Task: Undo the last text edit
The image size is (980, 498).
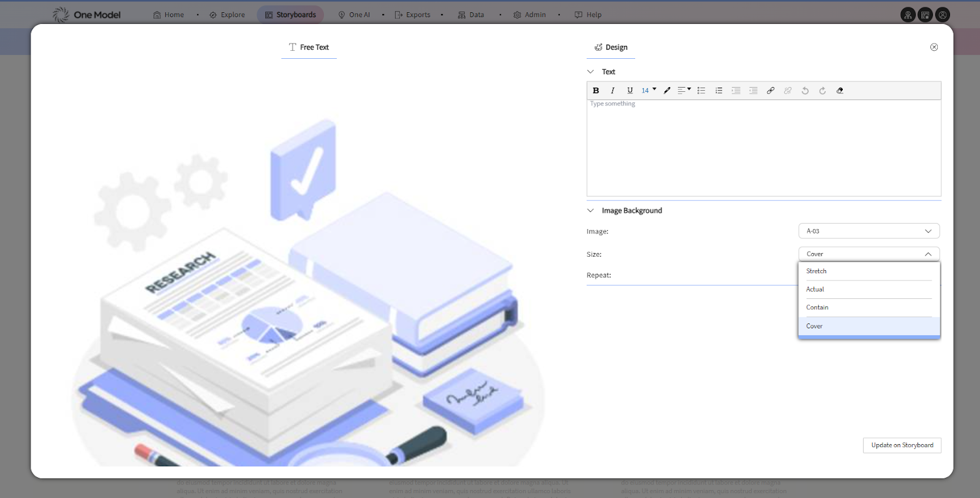Action: click(805, 91)
